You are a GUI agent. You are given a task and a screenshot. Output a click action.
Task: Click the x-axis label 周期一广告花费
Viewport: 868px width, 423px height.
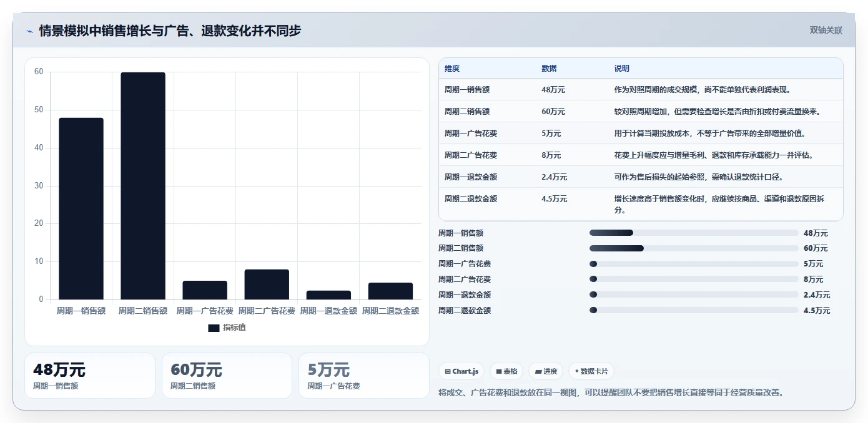[x=205, y=311]
